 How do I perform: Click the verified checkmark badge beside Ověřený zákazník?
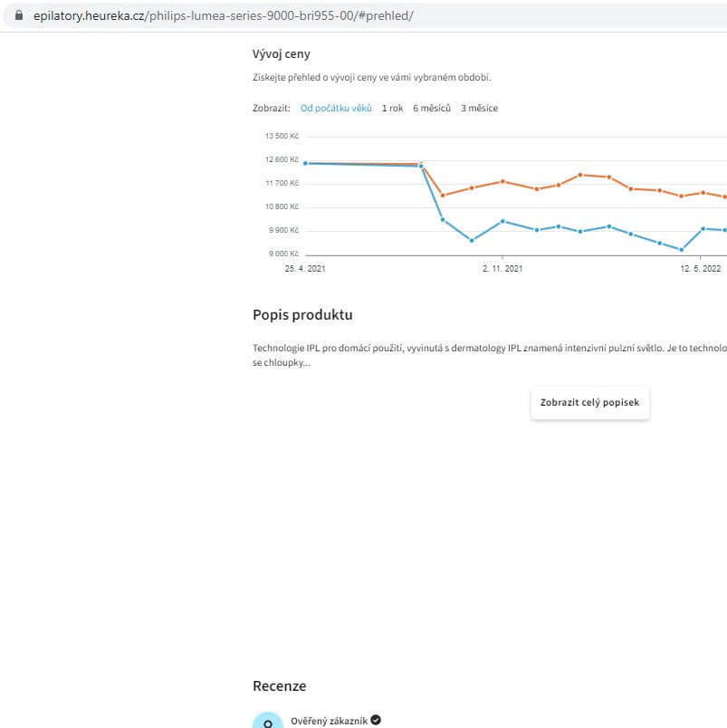click(376, 720)
